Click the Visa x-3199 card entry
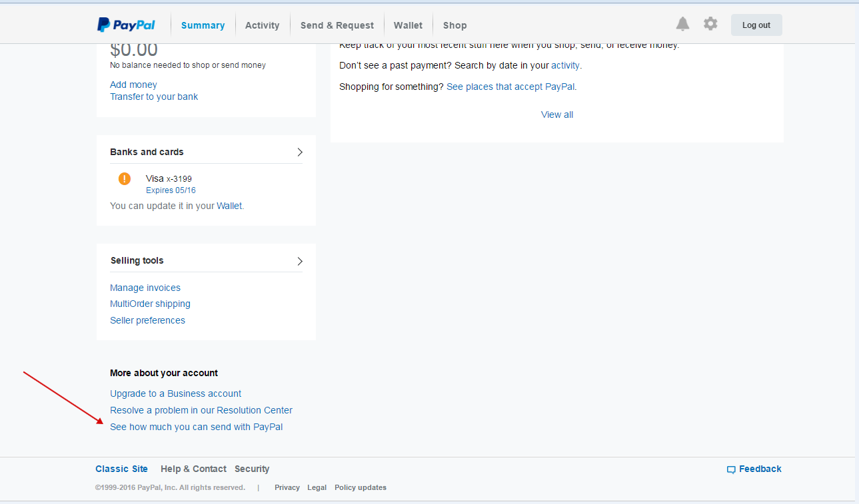Image resolution: width=859 pixels, height=504 pixels. pos(169,178)
